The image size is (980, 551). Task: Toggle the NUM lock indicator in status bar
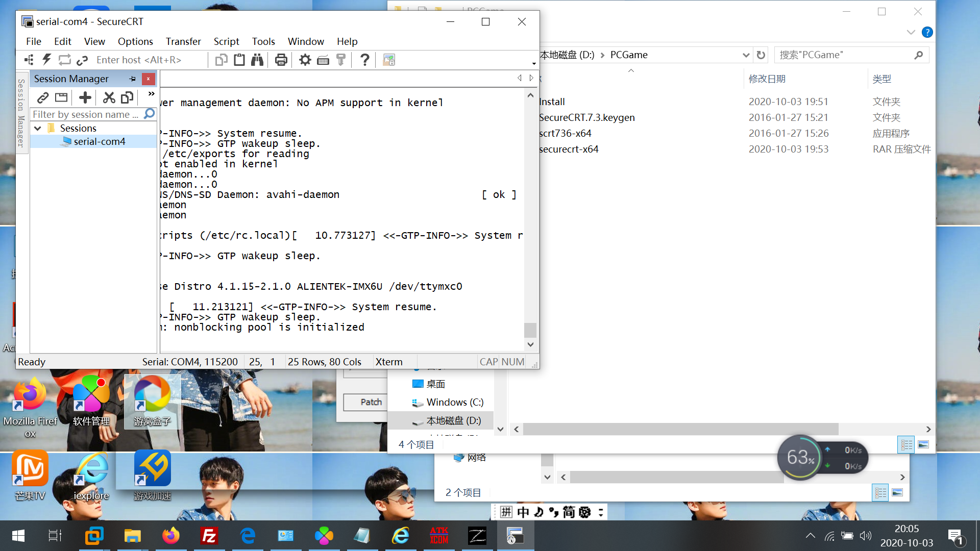pos(512,362)
